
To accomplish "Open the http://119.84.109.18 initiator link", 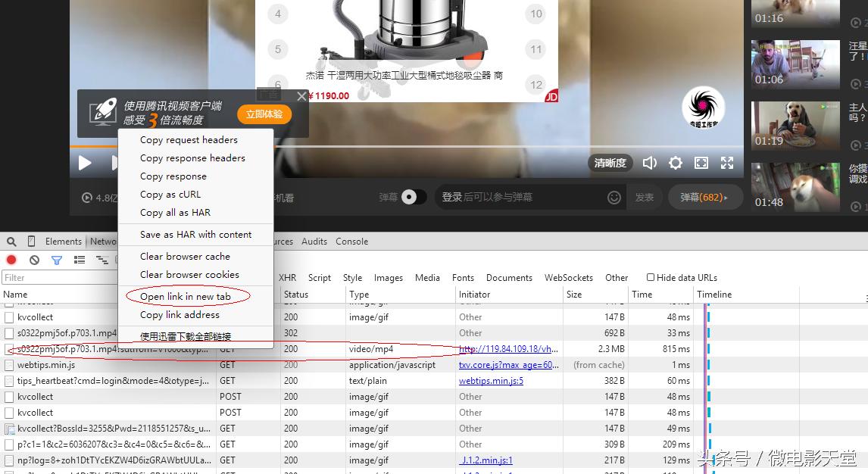I will (507, 349).
